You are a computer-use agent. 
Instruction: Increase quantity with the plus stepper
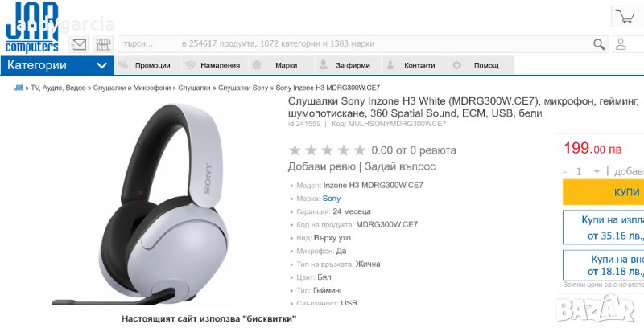[597, 171]
